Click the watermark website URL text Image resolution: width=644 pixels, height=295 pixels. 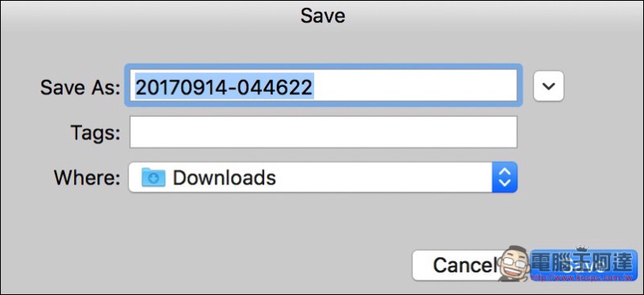(581, 278)
